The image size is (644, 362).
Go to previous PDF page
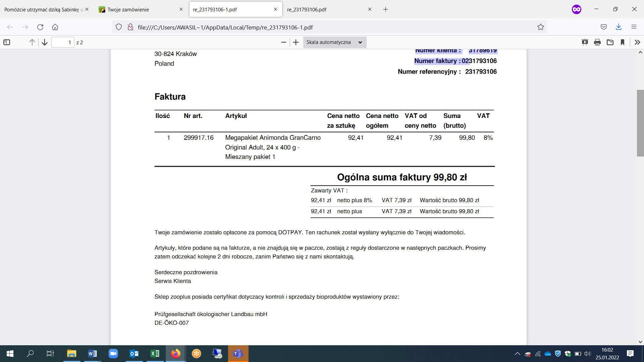point(32,42)
